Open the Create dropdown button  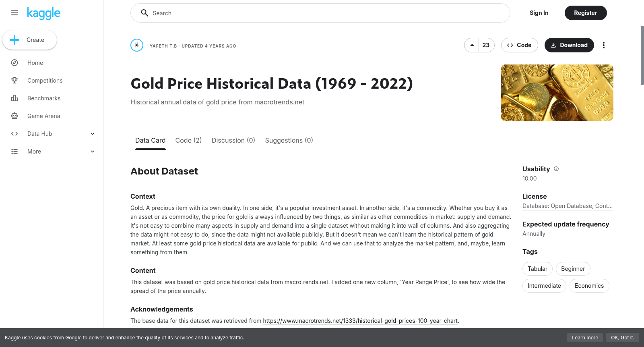29,40
